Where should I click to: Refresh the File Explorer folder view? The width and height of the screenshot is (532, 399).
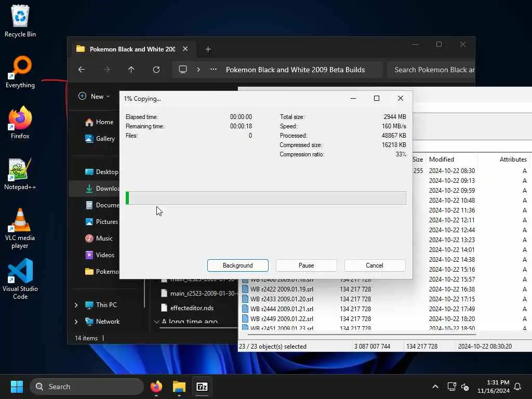tap(156, 70)
